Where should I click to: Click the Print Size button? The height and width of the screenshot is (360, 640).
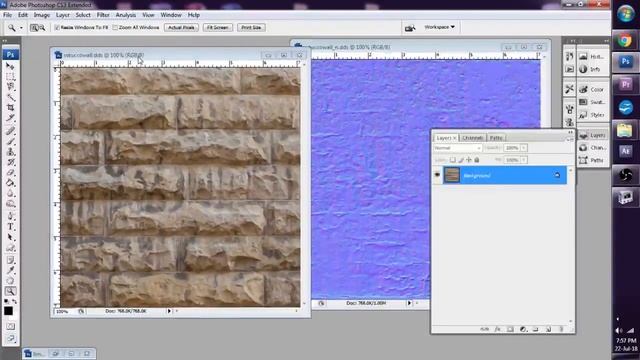251,27
